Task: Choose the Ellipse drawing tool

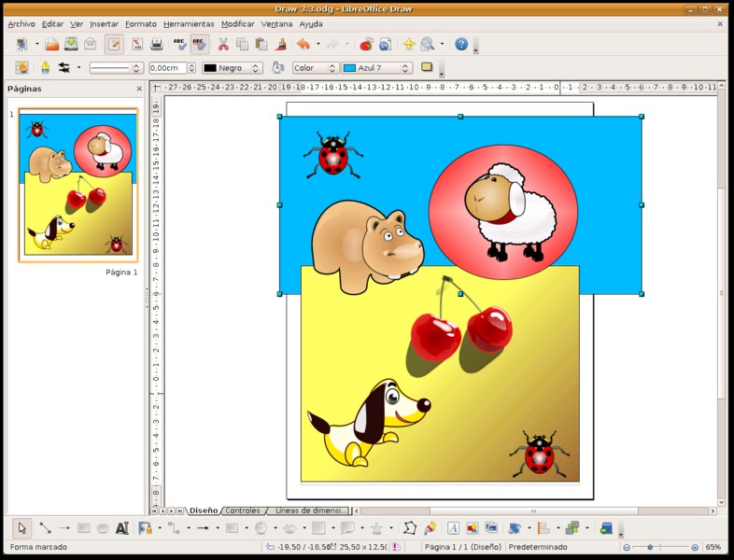Action: pyautogui.click(x=103, y=528)
